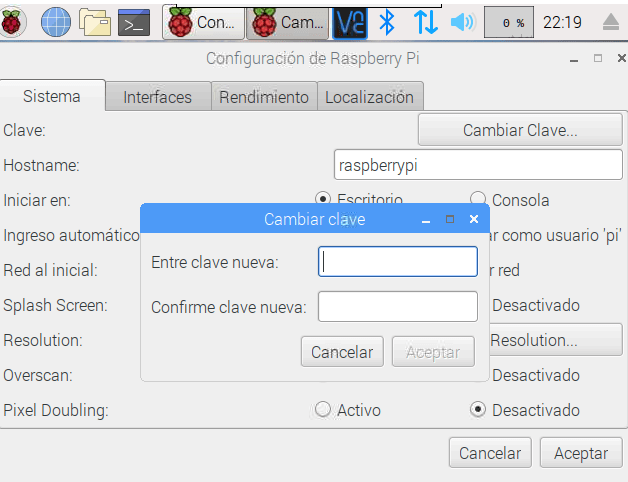Click the volume speaker icon
628x482 pixels.
coord(463,22)
